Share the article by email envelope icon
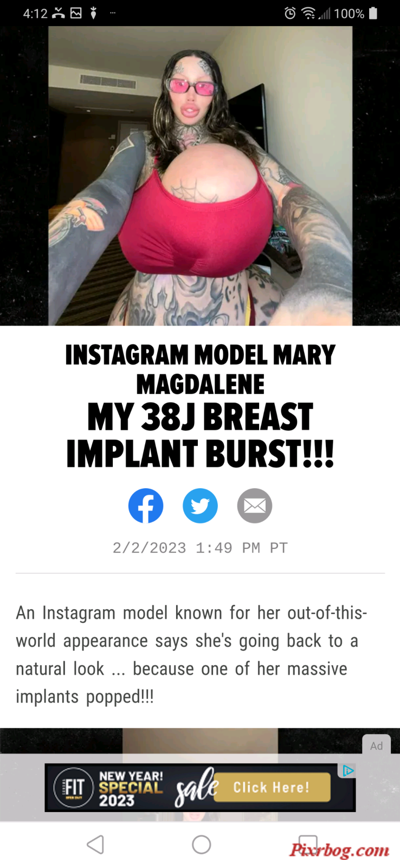This screenshot has width=400, height=868. point(254,506)
